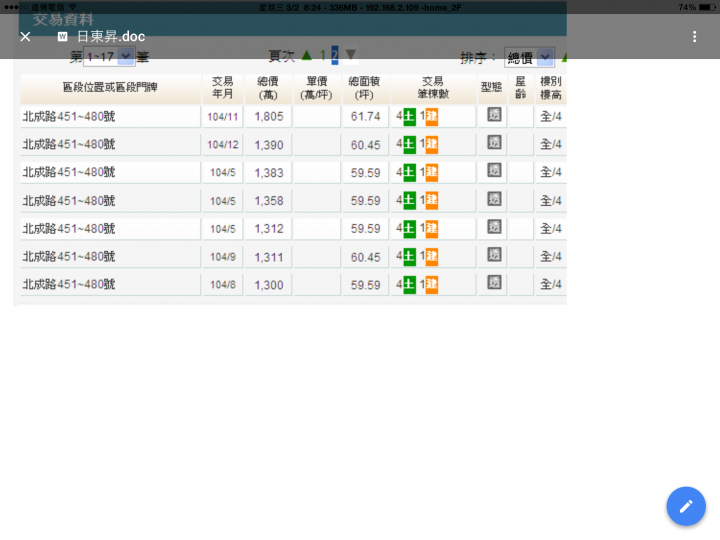720x540 pixels.
Task: Click the gray down triangle after page 2
Action: [351, 55]
